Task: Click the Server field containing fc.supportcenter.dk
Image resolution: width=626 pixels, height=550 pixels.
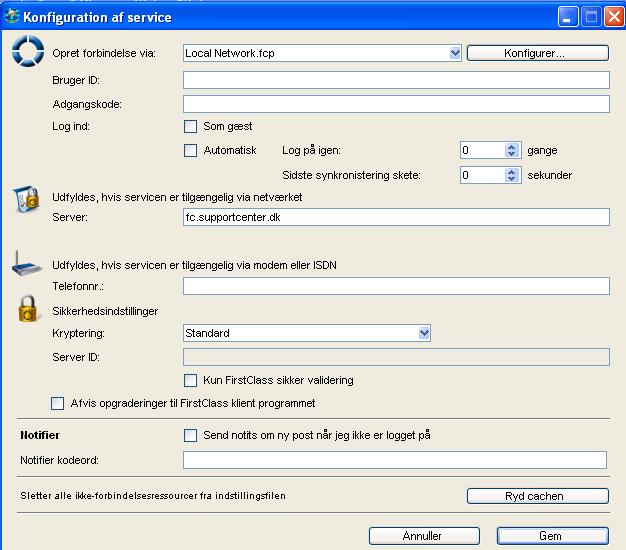Action: click(396, 217)
